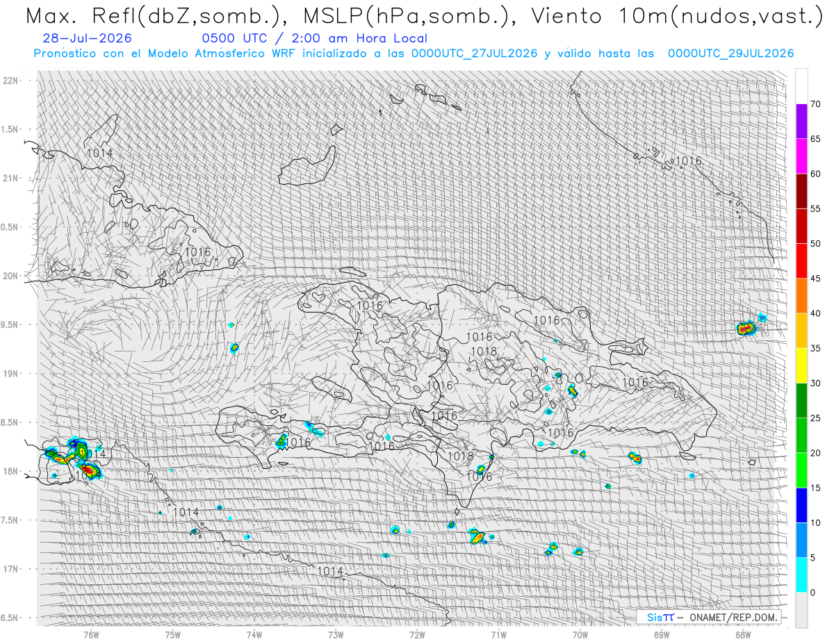834x644 pixels.
Task: Click the 1018 label in central Hispaniola
Action: pos(484,352)
